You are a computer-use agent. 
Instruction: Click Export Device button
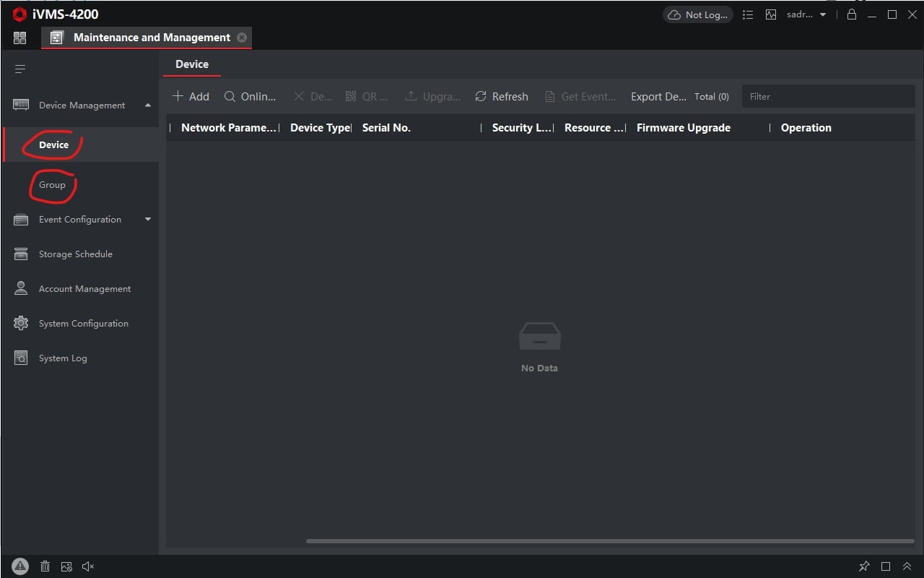(658, 97)
